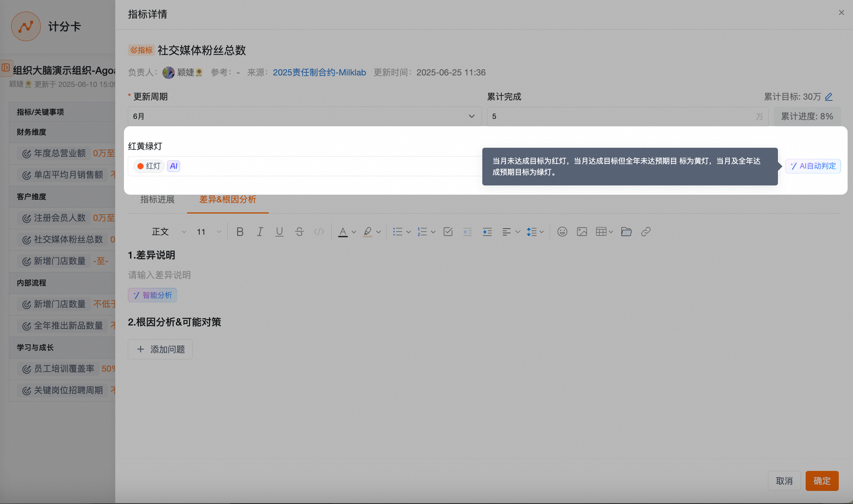Expand the highlight color dropdown arrow

pyautogui.click(x=378, y=232)
